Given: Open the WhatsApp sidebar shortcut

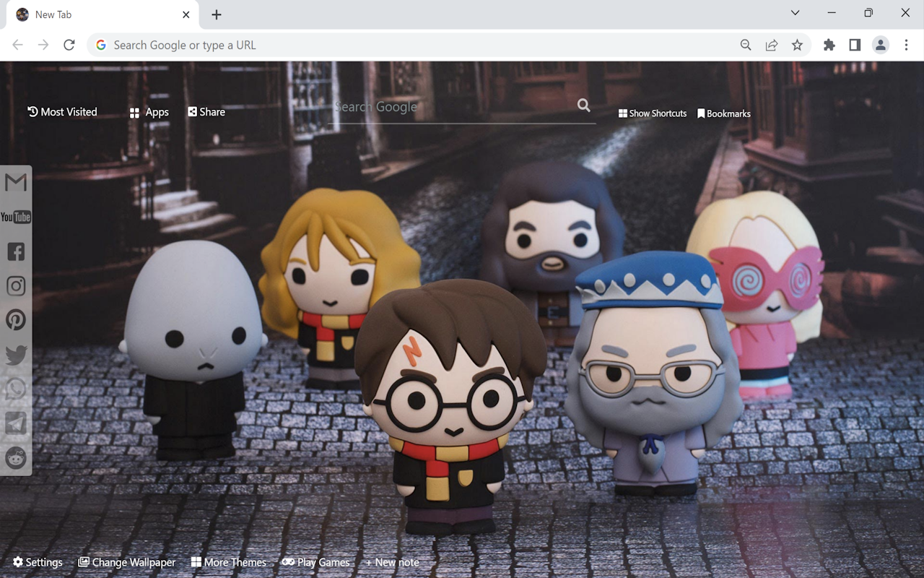Looking at the screenshot, I should tap(16, 389).
